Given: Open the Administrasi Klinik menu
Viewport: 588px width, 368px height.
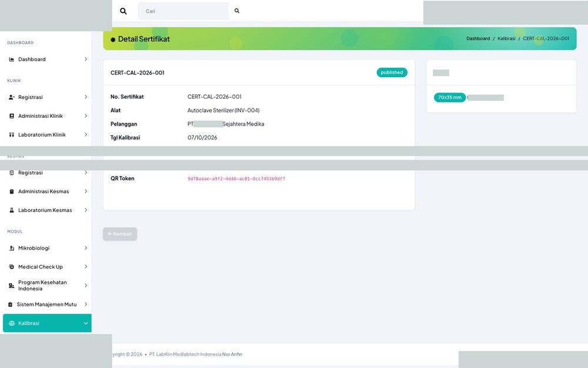Looking at the screenshot, I should click(47, 116).
